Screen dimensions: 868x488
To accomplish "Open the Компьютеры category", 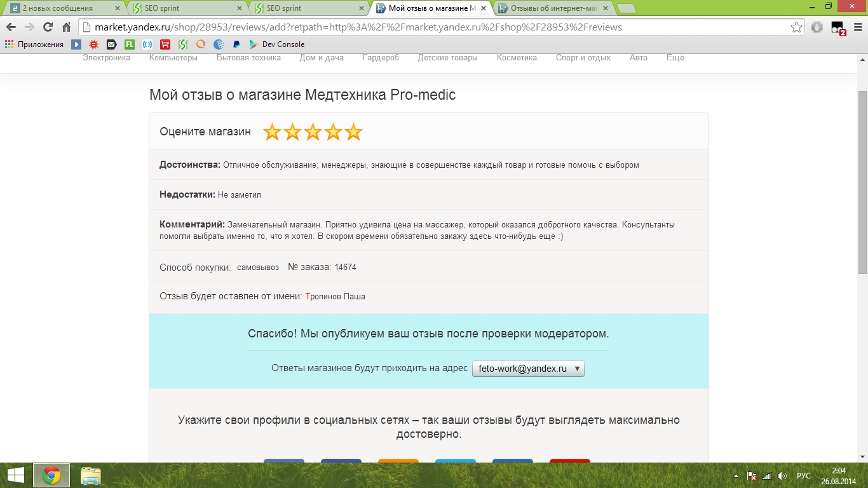I will tap(173, 58).
